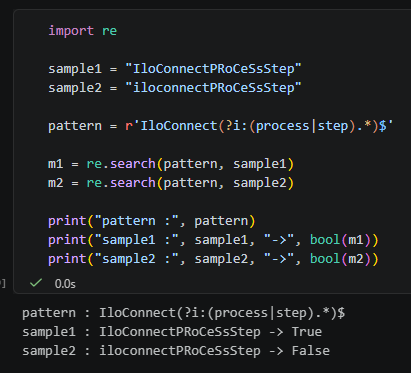Click the output line starting 'pattern :'
Image resolution: width=411 pixels, height=373 pixels.
click(184, 313)
